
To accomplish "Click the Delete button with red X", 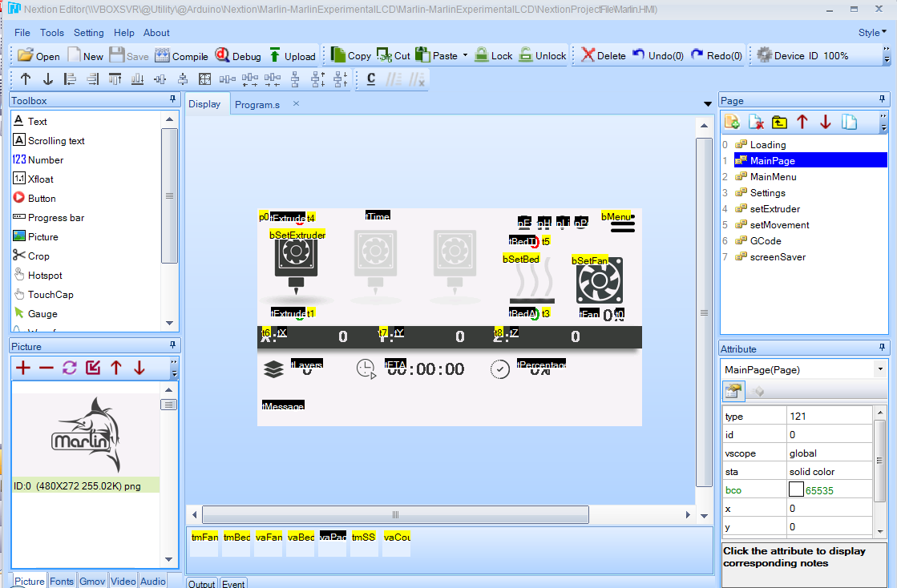I will 603,55.
